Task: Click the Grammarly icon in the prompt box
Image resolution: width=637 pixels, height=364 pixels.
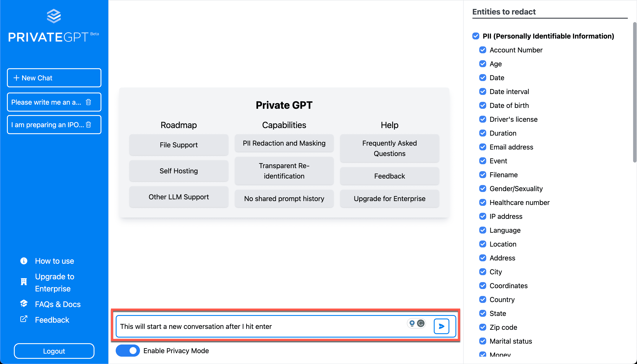Action: [421, 323]
